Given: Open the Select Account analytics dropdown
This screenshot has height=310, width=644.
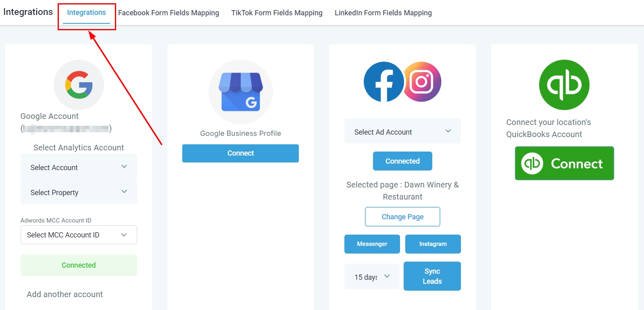Looking at the screenshot, I should (79, 167).
